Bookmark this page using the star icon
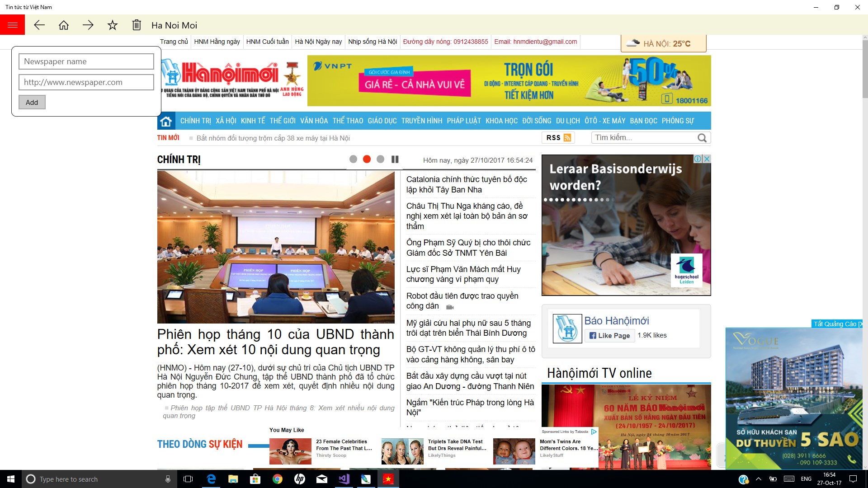The width and height of the screenshot is (868, 488). pyautogui.click(x=112, y=25)
